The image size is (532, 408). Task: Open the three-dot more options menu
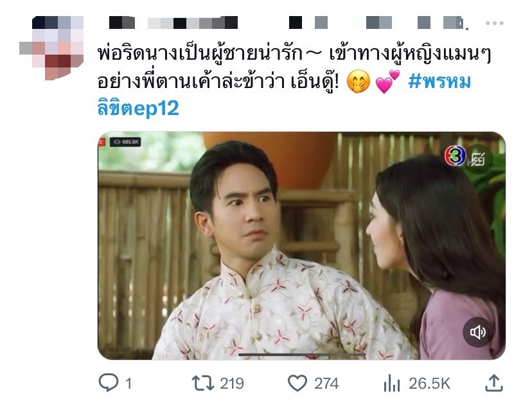click(x=494, y=23)
